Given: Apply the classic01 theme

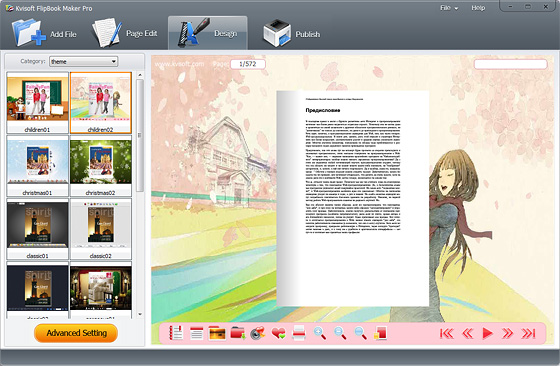Looking at the screenshot, I should tap(38, 229).
